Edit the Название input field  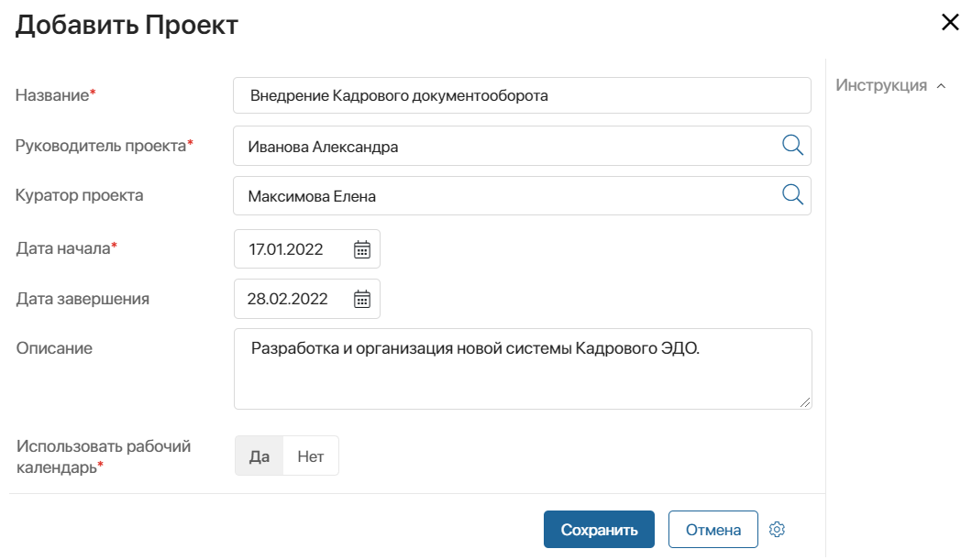522,95
